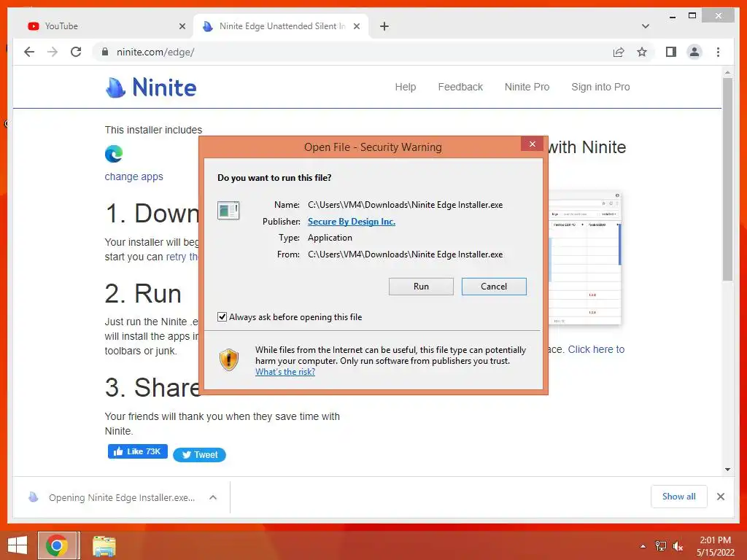Click the muted volume tray icon
The height and width of the screenshot is (560, 747).
click(678, 546)
